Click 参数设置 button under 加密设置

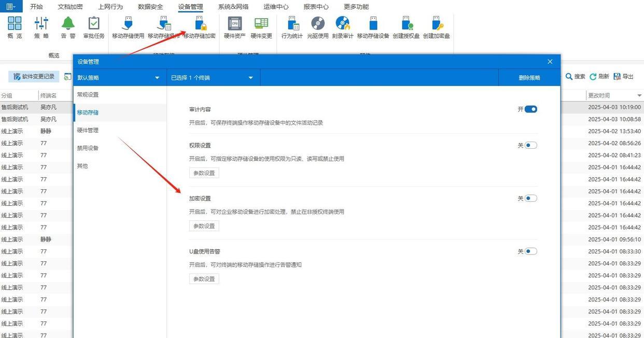204,226
